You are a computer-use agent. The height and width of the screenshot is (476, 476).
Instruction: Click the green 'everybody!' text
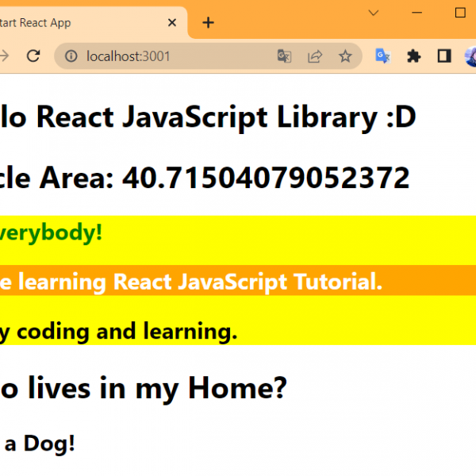(x=52, y=232)
